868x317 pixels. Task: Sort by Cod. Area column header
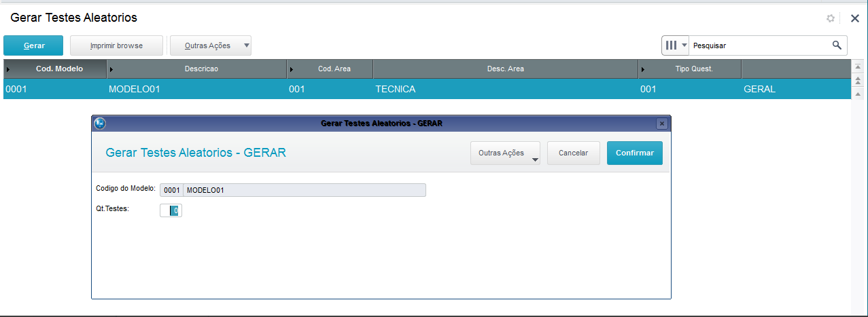point(330,69)
